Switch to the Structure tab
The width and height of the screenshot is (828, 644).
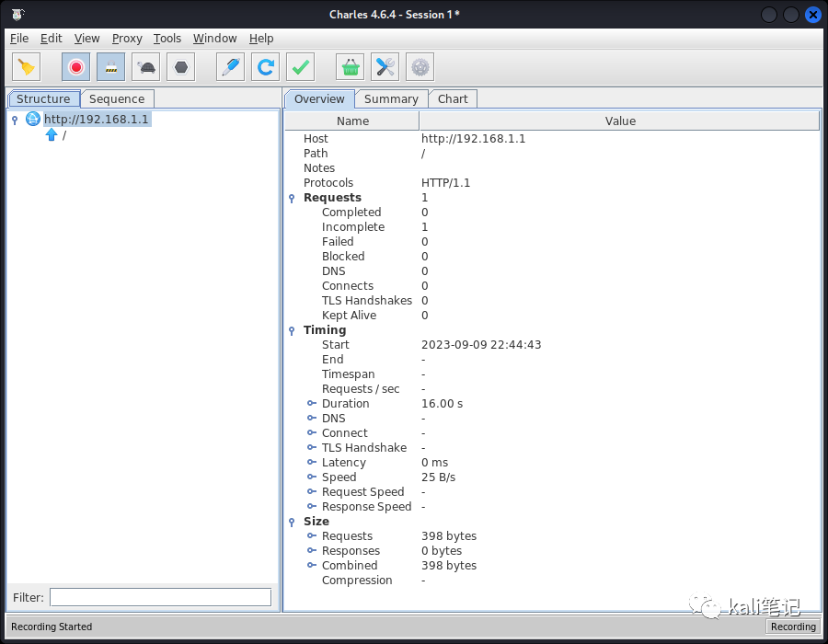tap(43, 99)
